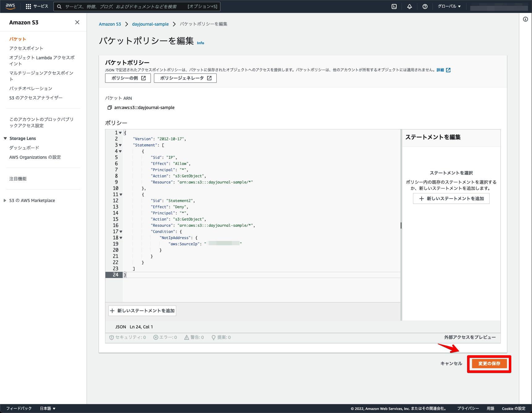The height and width of the screenshot is (413, 532).
Task: Go to Amazon S3 breadcrumb link
Action: tap(110, 24)
